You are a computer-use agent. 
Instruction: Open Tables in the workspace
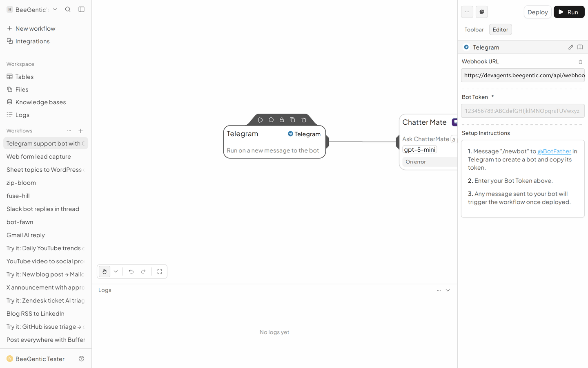pos(46,77)
